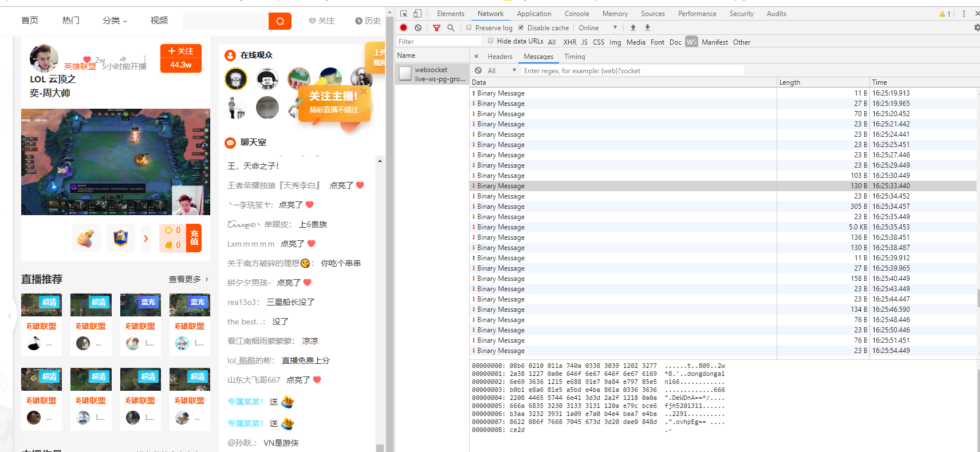Image resolution: width=980 pixels, height=452 pixels.
Task: Enable Preserve log checkbox
Action: click(x=469, y=27)
